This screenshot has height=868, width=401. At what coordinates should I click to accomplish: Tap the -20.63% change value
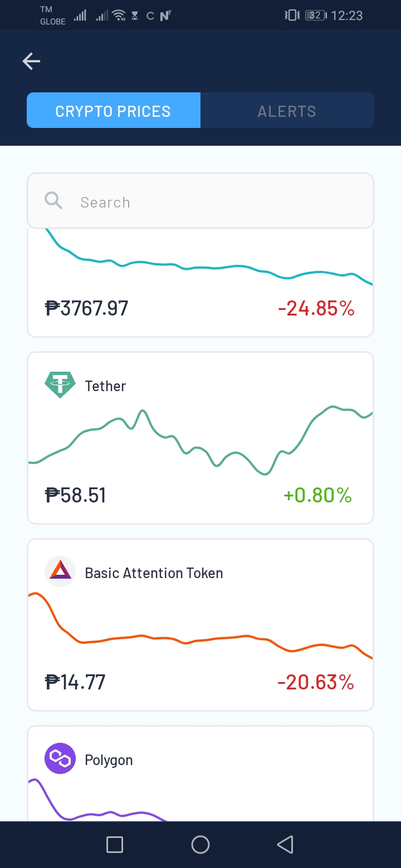pos(316,682)
